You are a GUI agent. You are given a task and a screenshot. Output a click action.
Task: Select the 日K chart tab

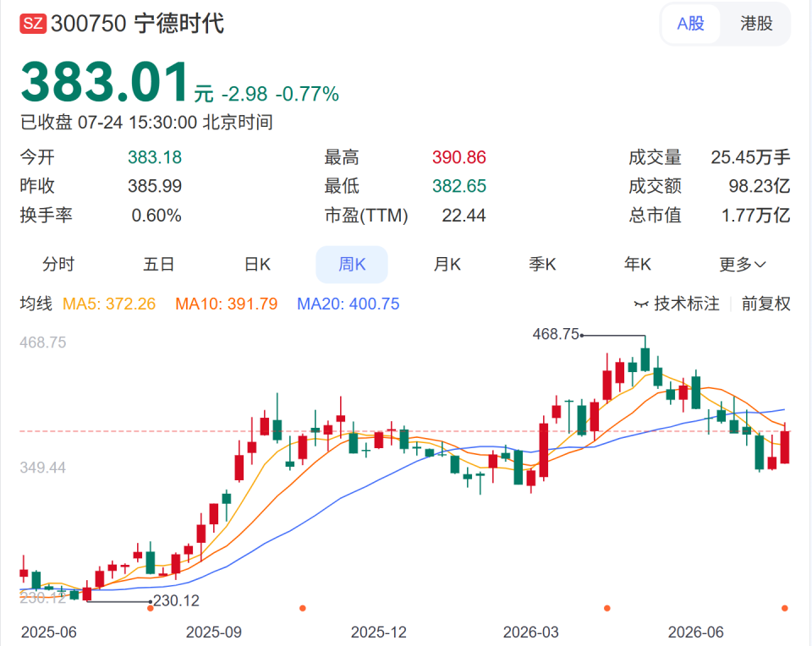coord(257,265)
